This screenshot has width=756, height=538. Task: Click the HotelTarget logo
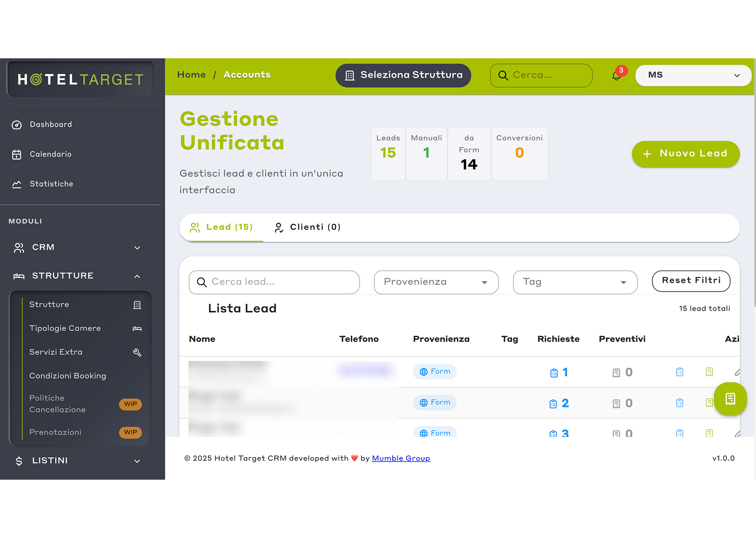[x=80, y=79]
